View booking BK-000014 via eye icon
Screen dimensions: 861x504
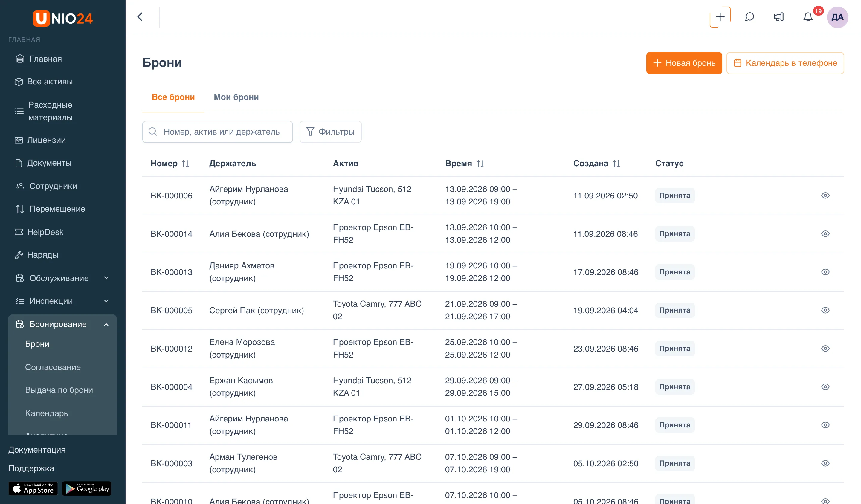(825, 234)
